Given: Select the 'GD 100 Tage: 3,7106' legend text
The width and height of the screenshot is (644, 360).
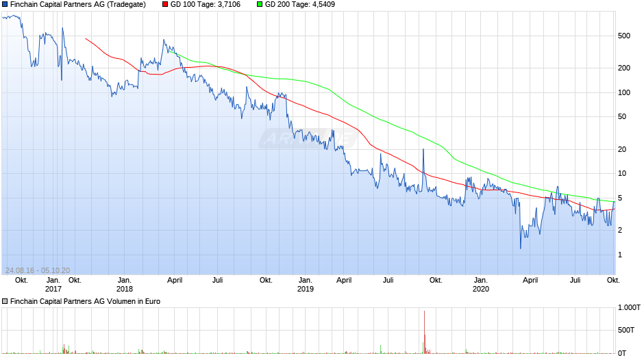Looking at the screenshot, I should click(206, 5).
